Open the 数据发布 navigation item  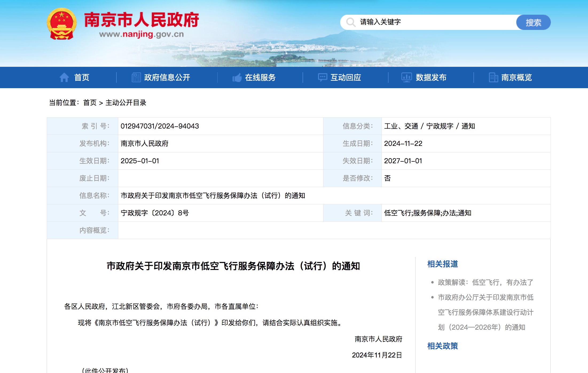coord(431,77)
